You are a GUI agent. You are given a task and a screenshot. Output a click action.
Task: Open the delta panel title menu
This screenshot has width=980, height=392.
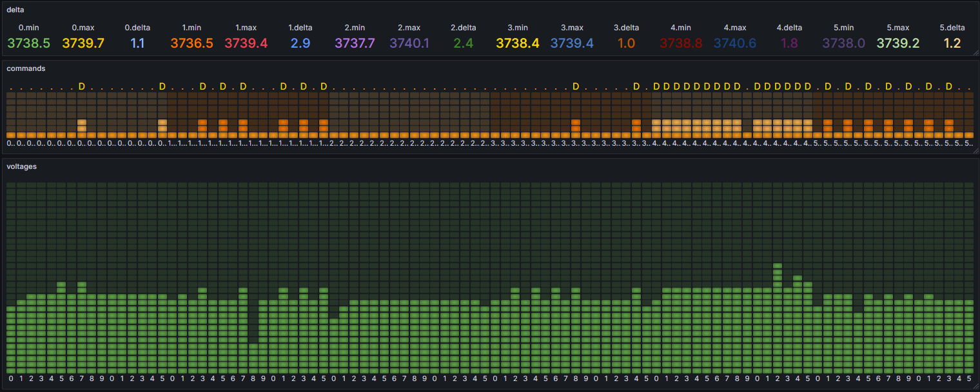coord(15,10)
